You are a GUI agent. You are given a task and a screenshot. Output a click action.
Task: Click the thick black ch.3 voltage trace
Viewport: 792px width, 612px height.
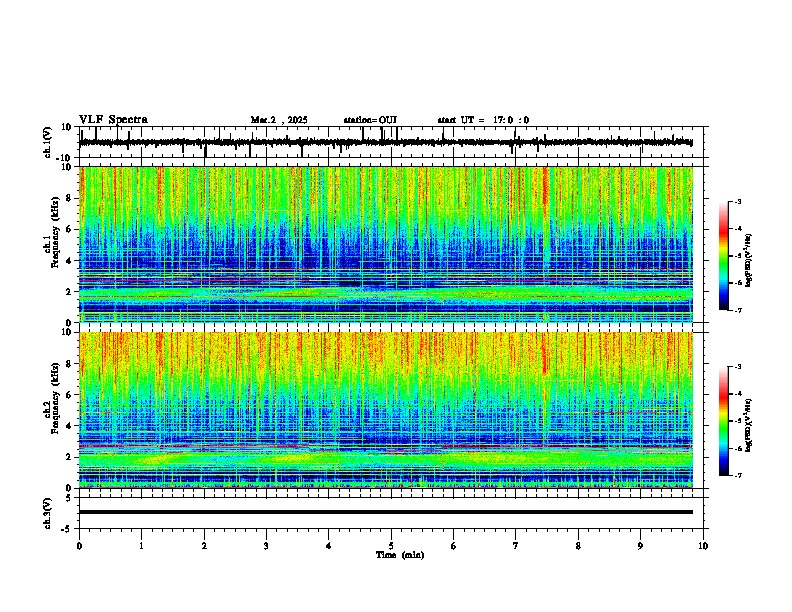tap(386, 512)
